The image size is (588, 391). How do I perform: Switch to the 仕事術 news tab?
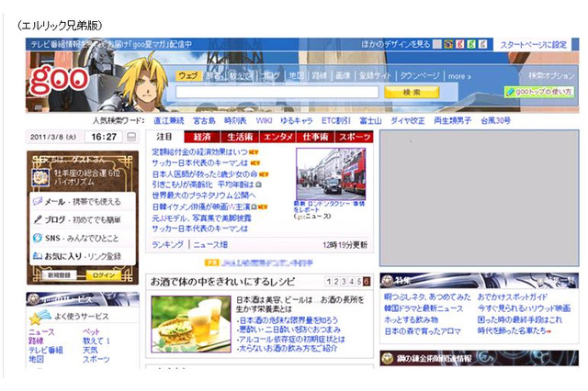[315, 137]
